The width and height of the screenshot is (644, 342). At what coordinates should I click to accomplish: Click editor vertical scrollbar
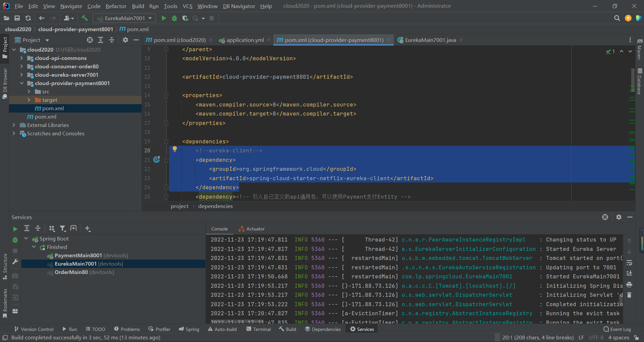pyautogui.click(x=633, y=80)
